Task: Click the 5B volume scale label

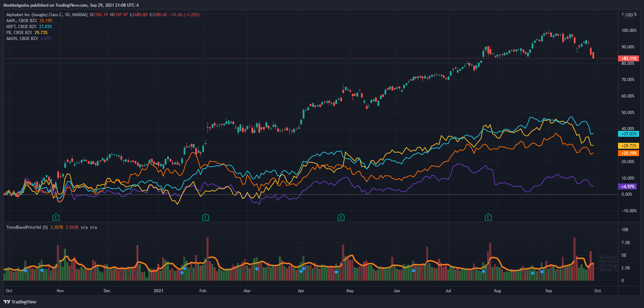Action: 624,255
